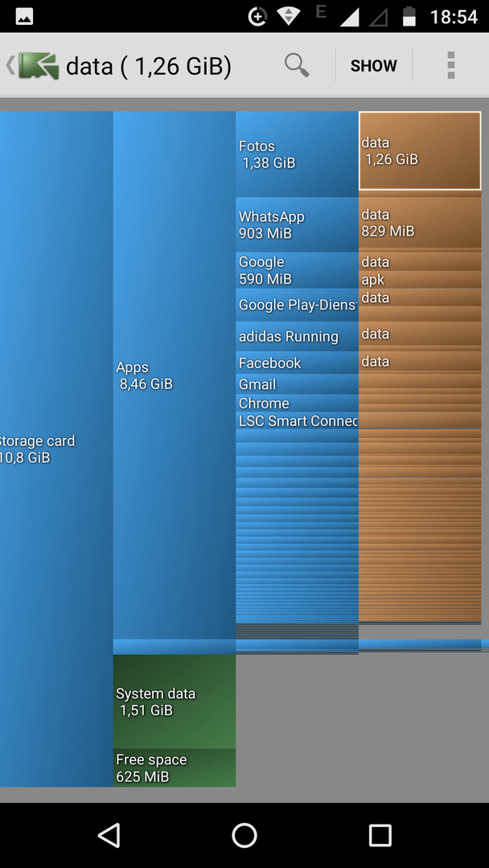The width and height of the screenshot is (489, 868).
Task: Select the System data 1,51 GiB block
Action: (x=175, y=702)
